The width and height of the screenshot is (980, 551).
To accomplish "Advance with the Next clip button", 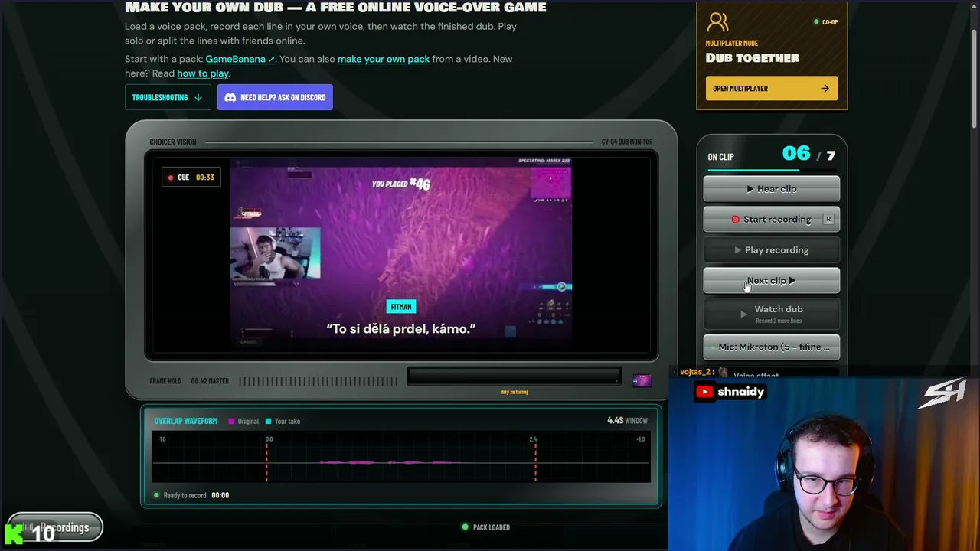I will [772, 280].
